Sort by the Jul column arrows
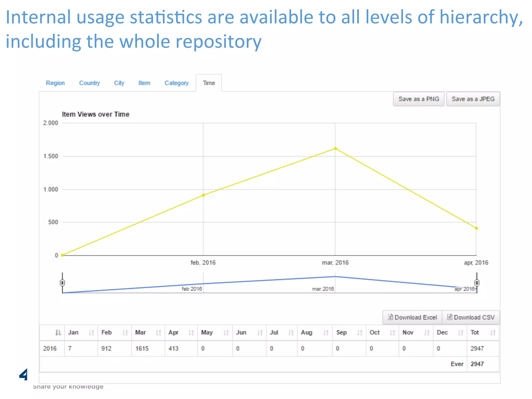Screen dimensions: 532x399 tap(291, 333)
